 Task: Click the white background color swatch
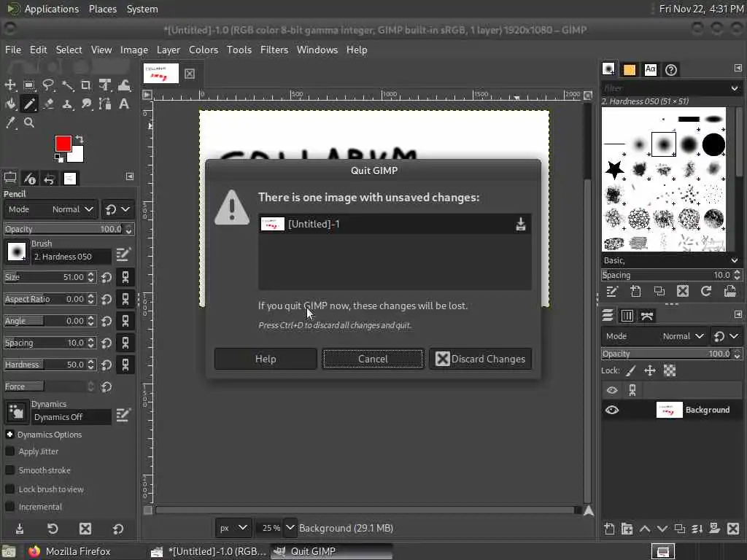tap(76, 155)
